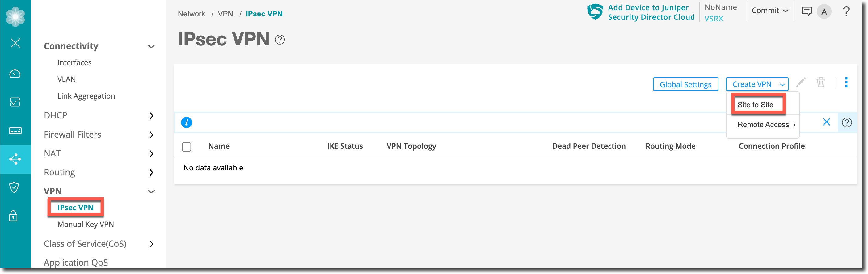Open Add Device to Juniper Security Director Cloud link
The width and height of the screenshot is (868, 274).
(x=651, y=12)
